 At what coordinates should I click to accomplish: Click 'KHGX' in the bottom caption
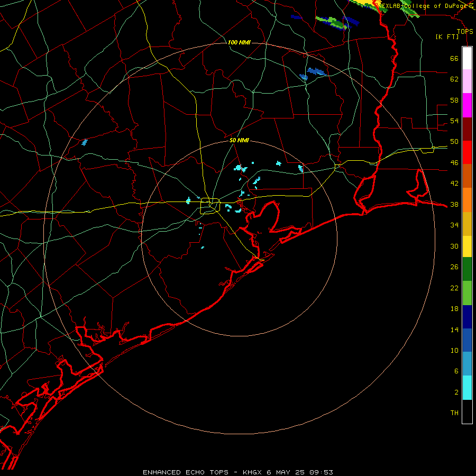click(252, 472)
